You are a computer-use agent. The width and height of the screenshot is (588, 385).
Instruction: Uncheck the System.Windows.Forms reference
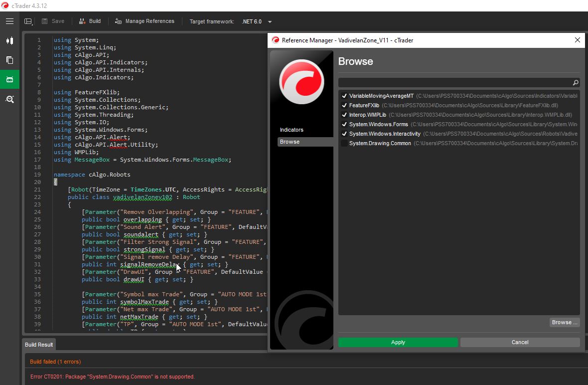pyautogui.click(x=344, y=124)
